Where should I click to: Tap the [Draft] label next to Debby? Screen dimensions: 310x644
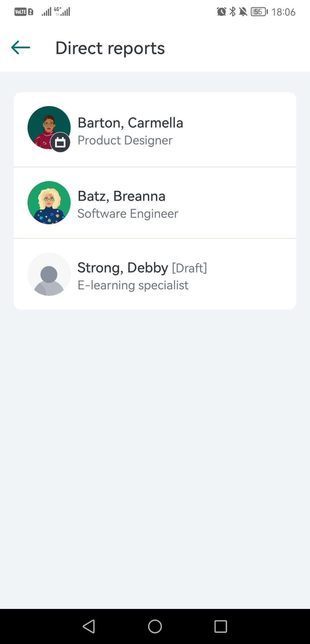pyautogui.click(x=189, y=268)
